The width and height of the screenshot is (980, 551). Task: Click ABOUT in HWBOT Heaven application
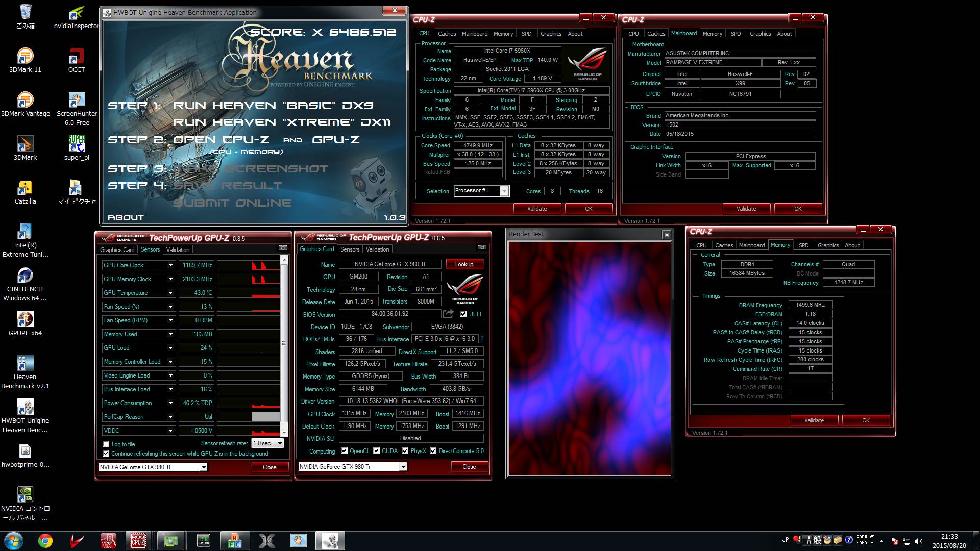(x=126, y=218)
